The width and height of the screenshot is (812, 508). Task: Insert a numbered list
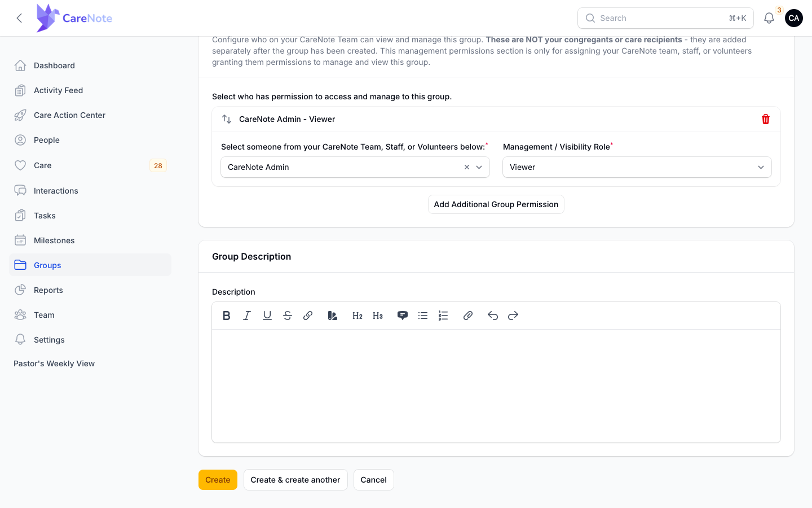(x=443, y=316)
